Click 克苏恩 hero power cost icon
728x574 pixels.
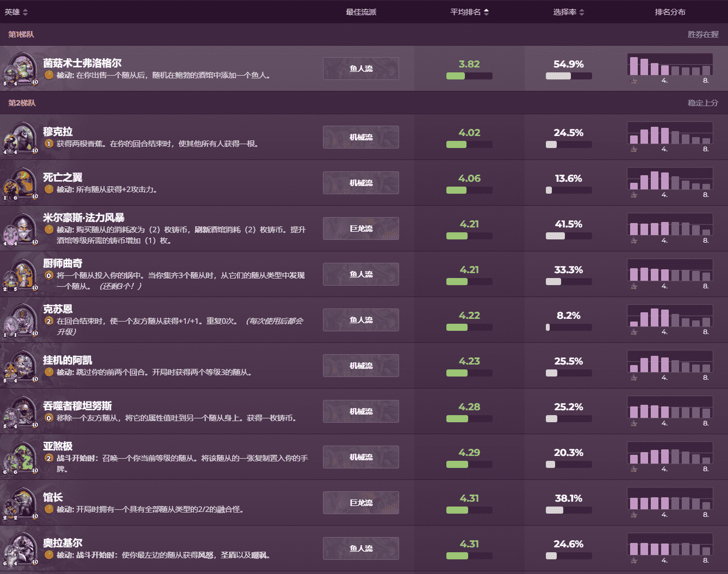tap(49, 321)
